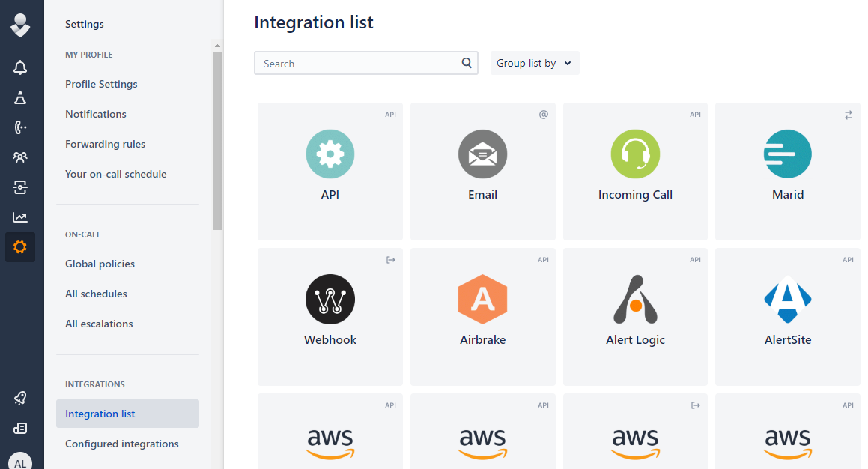Click the API badge on Airbrake card
Screen dimensions: 868x469
(x=543, y=260)
